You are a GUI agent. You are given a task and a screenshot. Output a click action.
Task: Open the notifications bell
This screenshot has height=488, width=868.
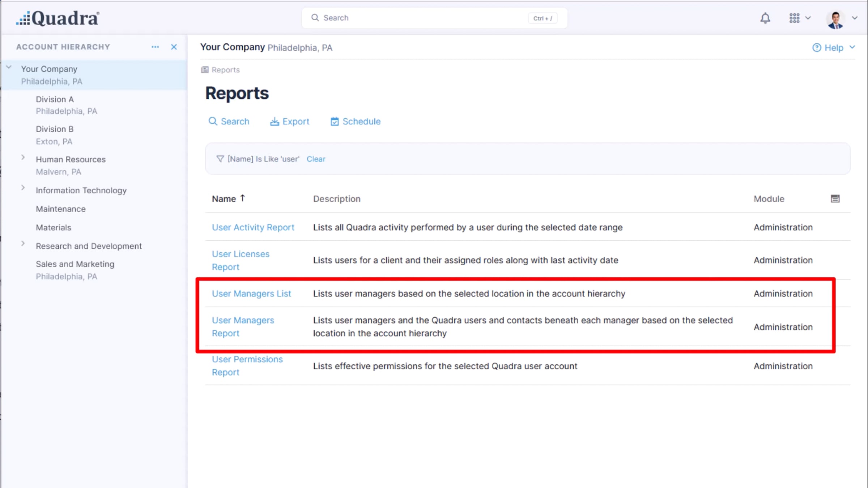(765, 18)
